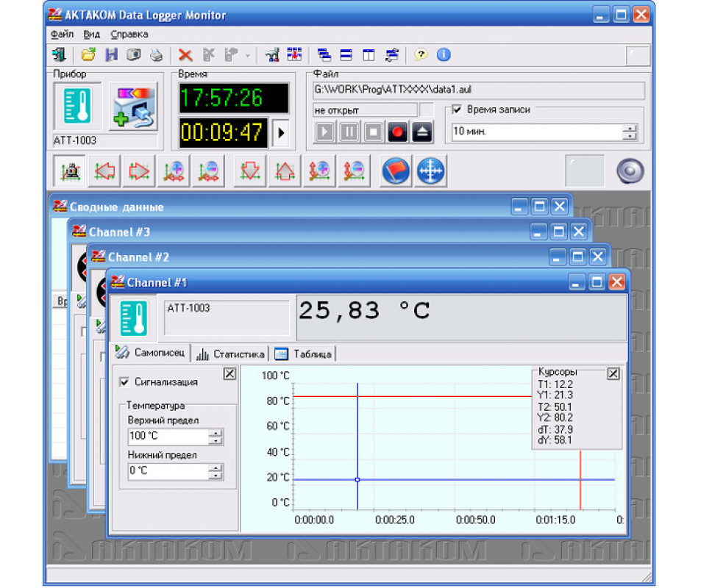Expand the timer arrow beside 00:09:47
This screenshot has height=588, width=701.
click(x=281, y=133)
